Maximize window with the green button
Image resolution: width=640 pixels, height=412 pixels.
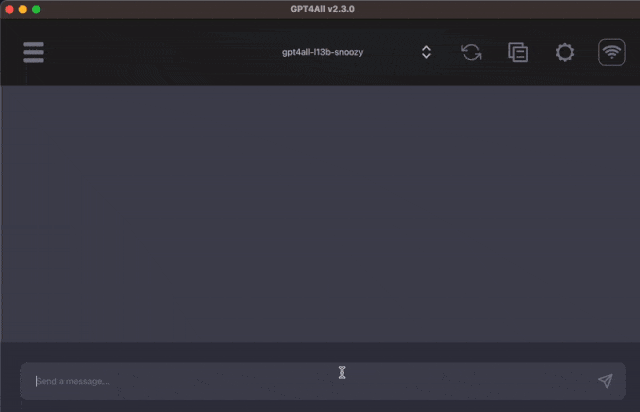(36, 9)
